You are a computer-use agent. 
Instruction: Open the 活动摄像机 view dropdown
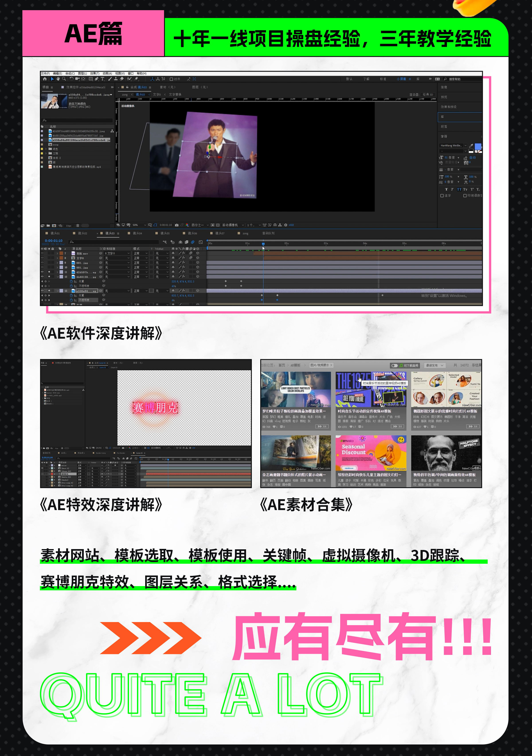point(233,225)
